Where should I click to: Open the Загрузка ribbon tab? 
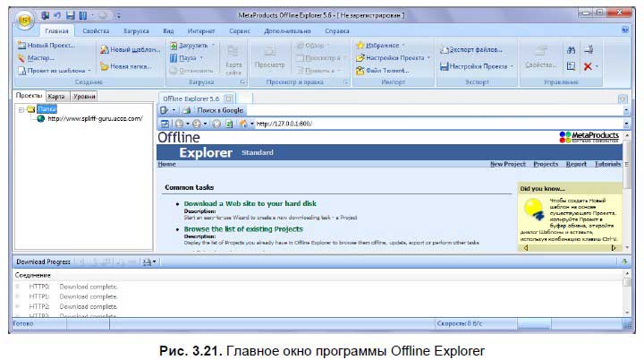tap(136, 30)
